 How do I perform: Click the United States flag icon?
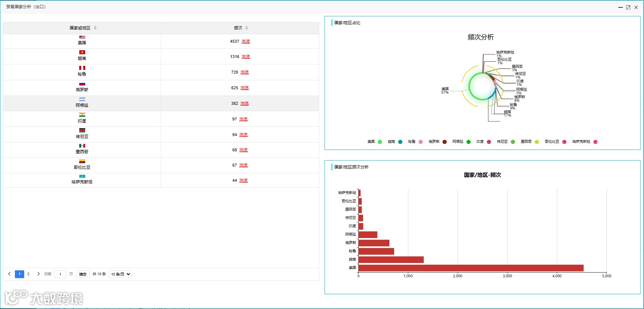(82, 37)
